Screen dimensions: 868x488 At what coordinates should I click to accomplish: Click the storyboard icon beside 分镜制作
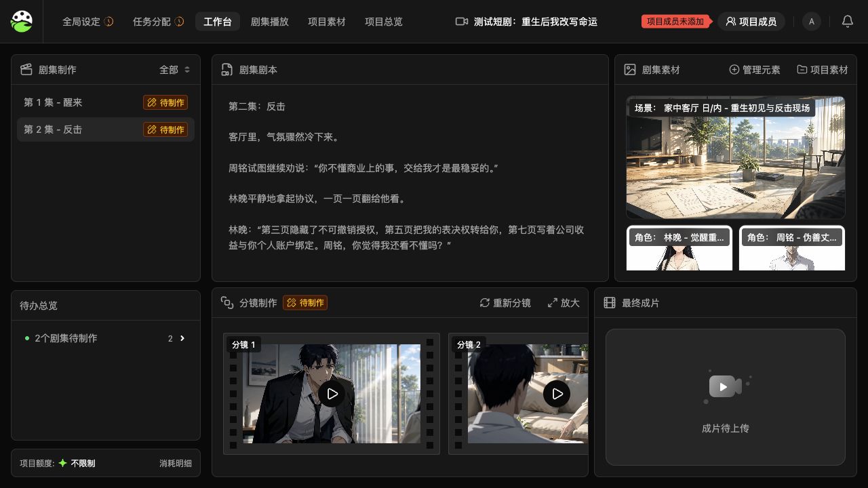227,303
